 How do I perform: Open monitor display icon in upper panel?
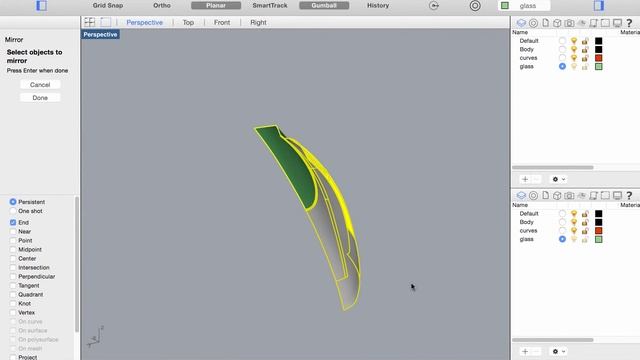[617, 23]
